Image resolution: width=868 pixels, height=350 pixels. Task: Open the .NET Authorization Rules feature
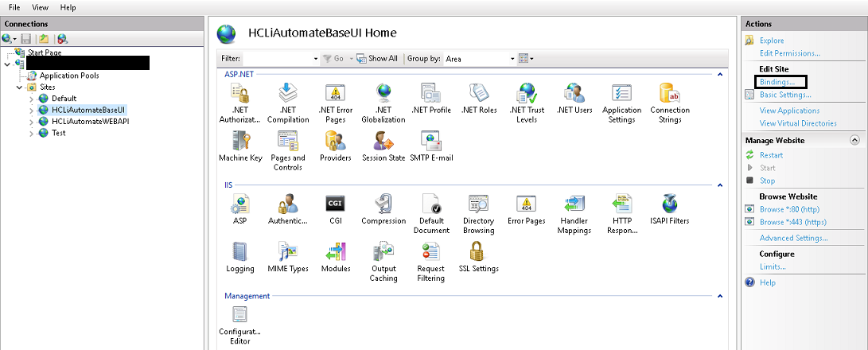click(x=240, y=103)
